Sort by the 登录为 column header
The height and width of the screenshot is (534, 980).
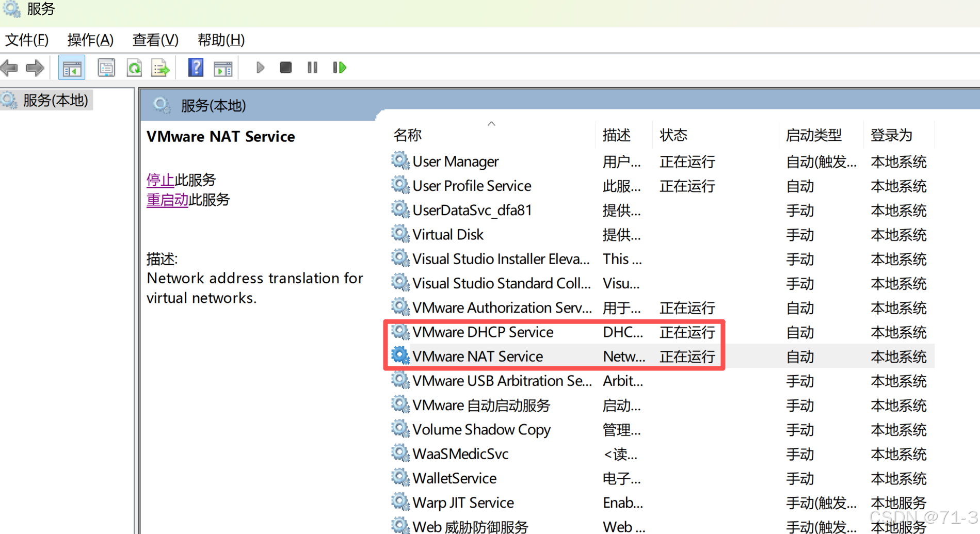click(x=892, y=135)
